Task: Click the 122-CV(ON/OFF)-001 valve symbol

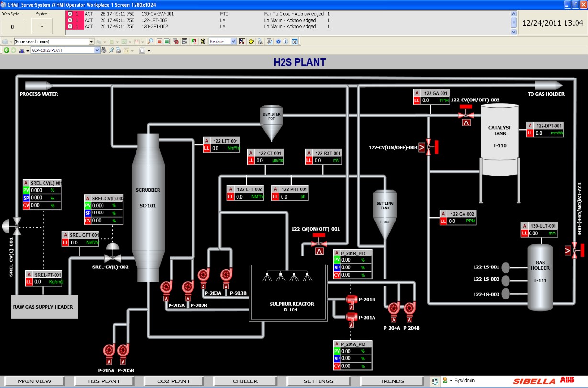Action: [x=318, y=244]
